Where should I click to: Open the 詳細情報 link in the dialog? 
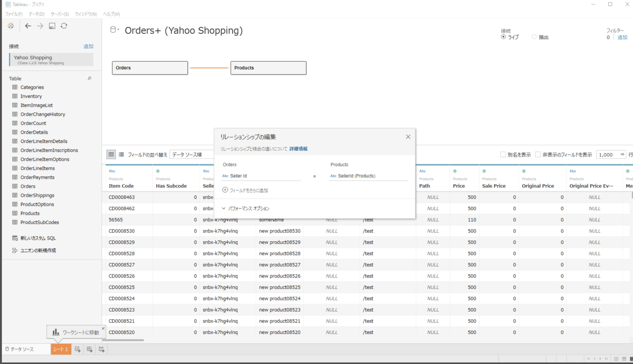[298, 149]
